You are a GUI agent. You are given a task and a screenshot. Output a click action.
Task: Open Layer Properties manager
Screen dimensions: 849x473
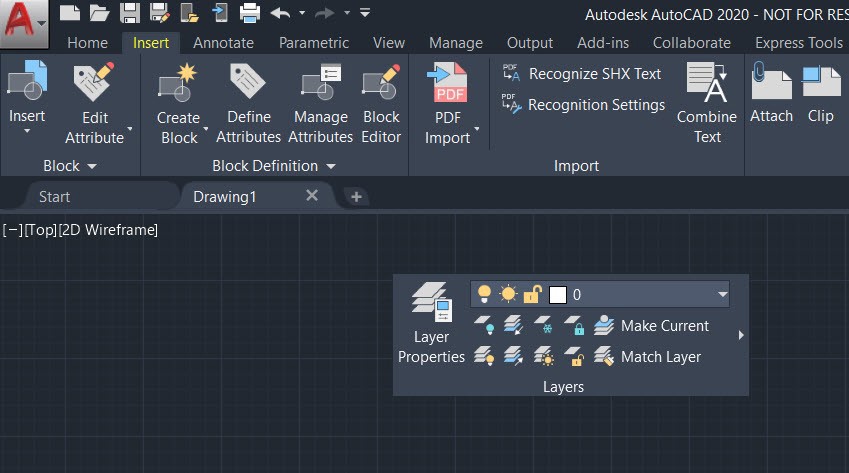click(432, 323)
